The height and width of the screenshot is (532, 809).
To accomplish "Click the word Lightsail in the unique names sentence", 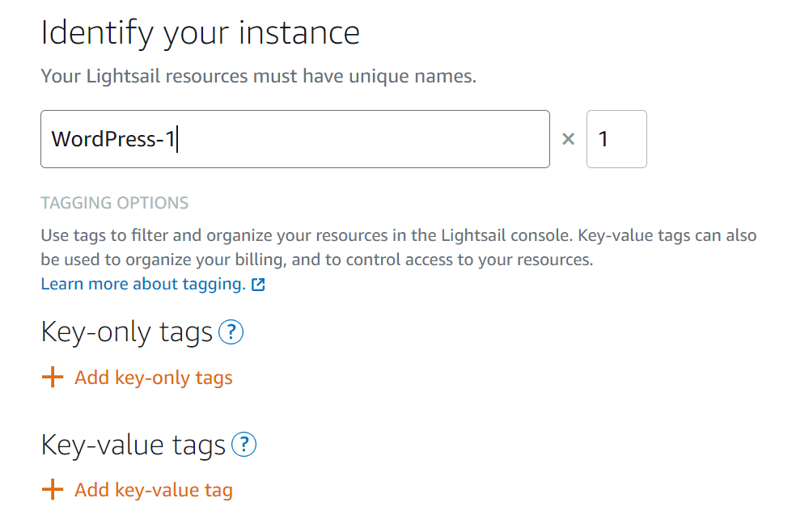I will [x=123, y=77].
